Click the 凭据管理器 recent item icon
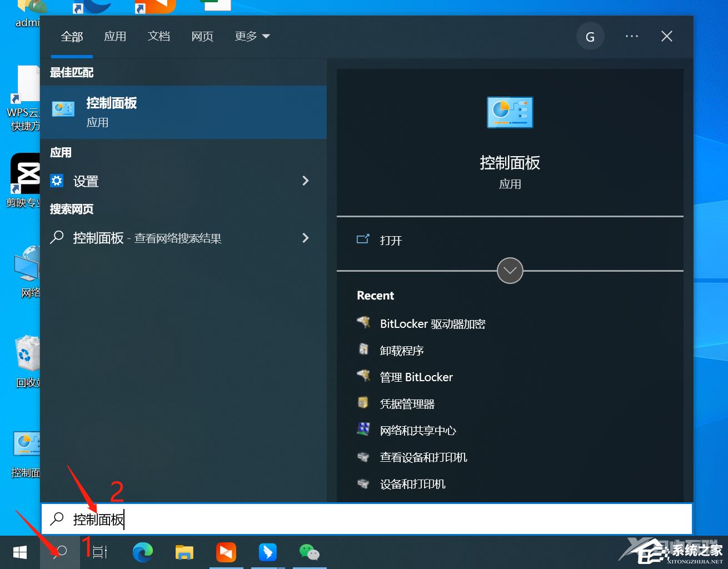The width and height of the screenshot is (728, 569). pyautogui.click(x=363, y=403)
